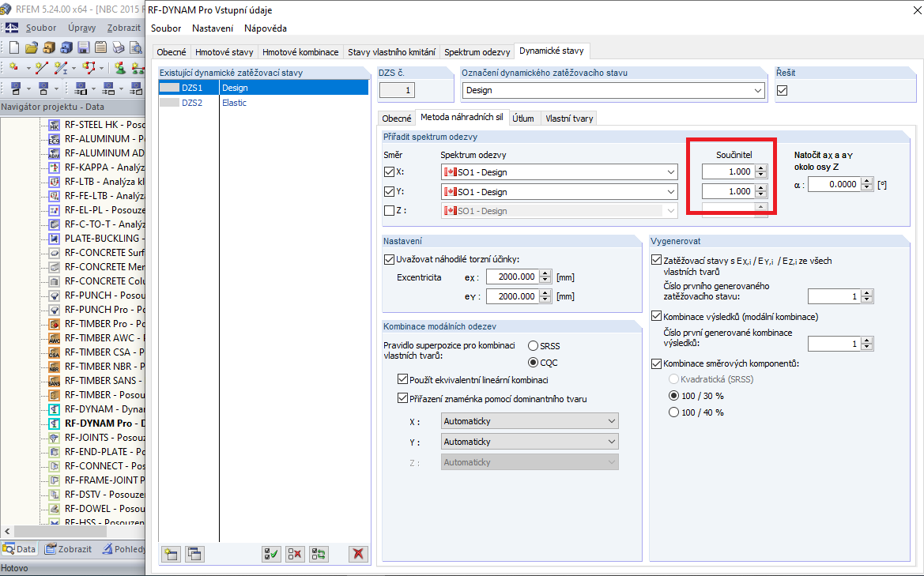The width and height of the screenshot is (924, 576).
Task: Delete dynamic load case red X icon
Action: 358,554
